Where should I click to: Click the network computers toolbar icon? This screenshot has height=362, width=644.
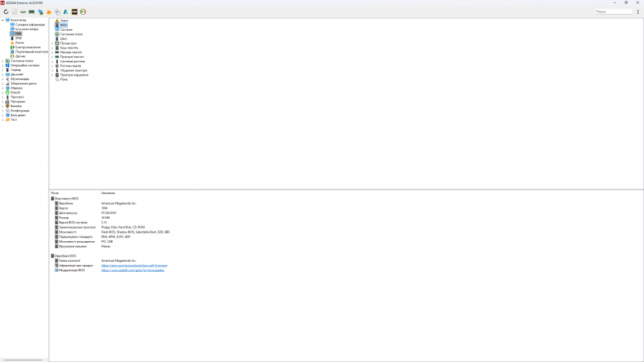coord(40,12)
